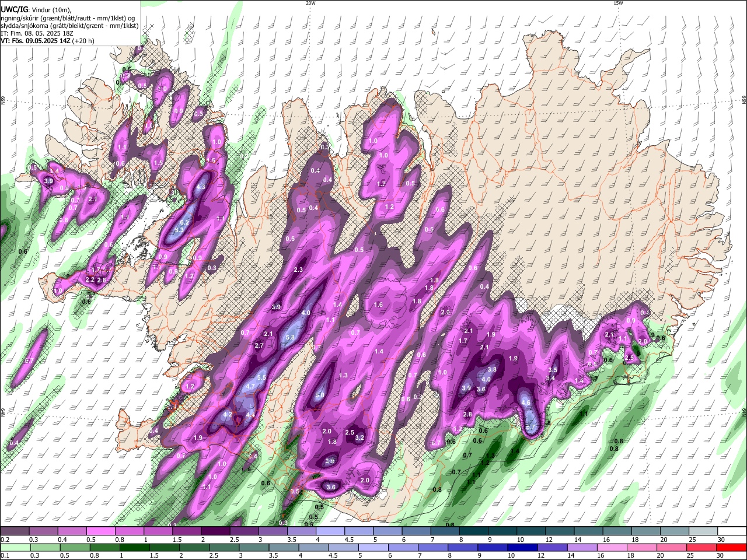Click the dusky mauve 0.2–0.3 swatch starting the top legend row
This screenshot has width=747, height=560.
(x=15, y=531)
